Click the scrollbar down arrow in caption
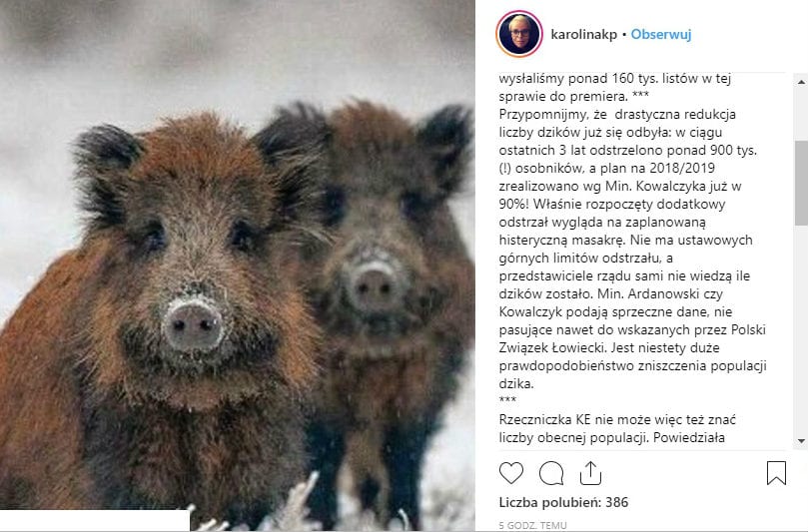 click(x=801, y=441)
